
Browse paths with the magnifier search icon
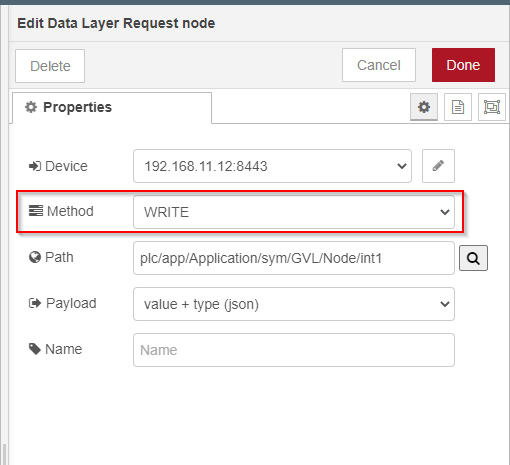[473, 258]
